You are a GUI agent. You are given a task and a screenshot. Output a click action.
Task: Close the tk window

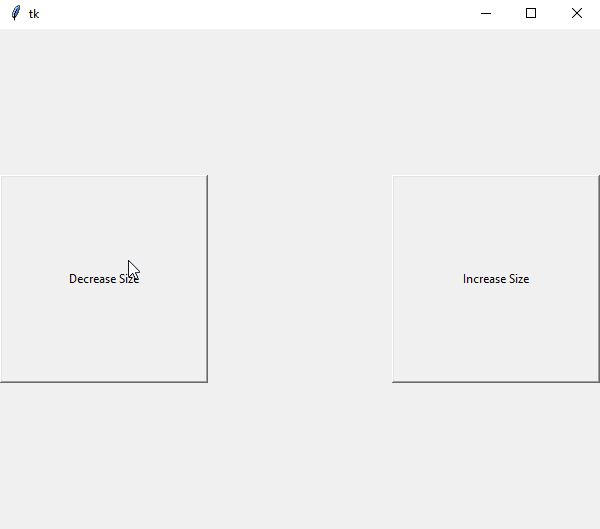point(577,13)
